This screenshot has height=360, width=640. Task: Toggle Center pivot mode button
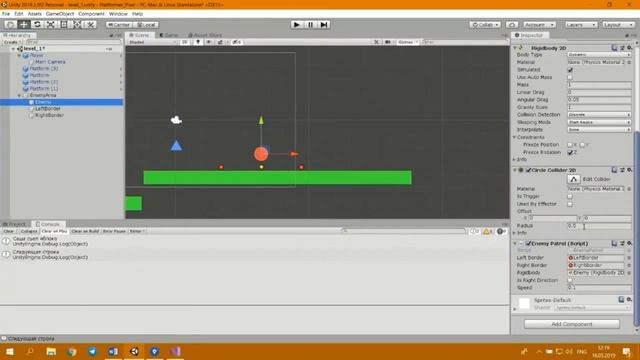(x=118, y=25)
